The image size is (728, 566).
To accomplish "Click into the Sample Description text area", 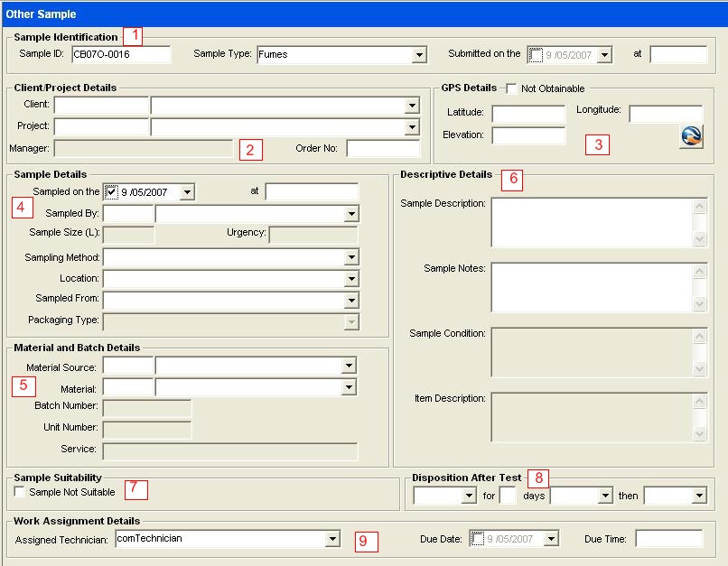I will click(x=592, y=222).
